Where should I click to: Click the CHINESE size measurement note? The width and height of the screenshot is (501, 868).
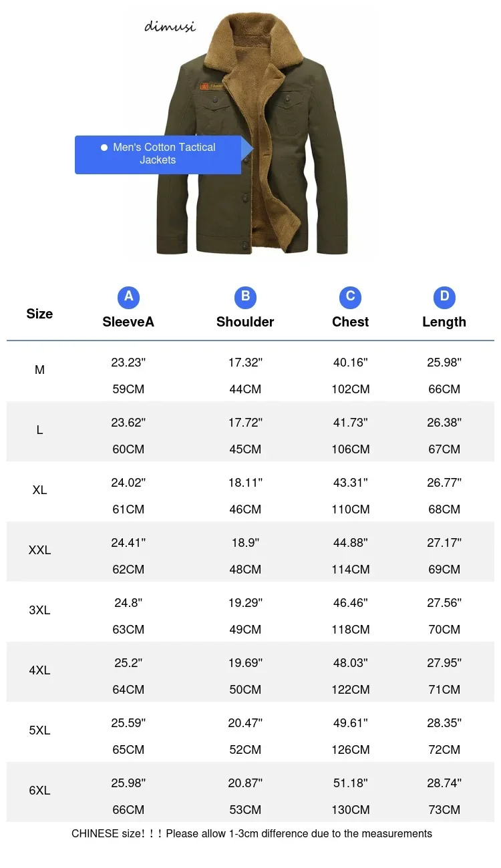click(252, 833)
